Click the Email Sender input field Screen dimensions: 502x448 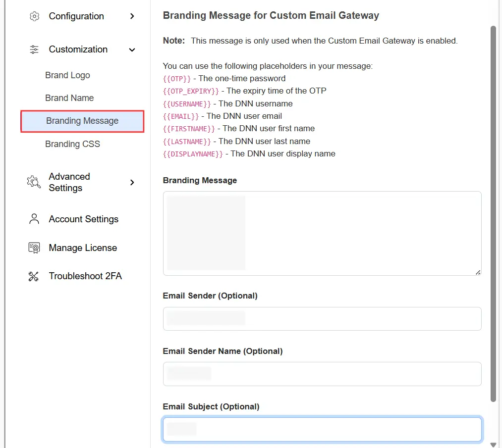[x=322, y=319]
